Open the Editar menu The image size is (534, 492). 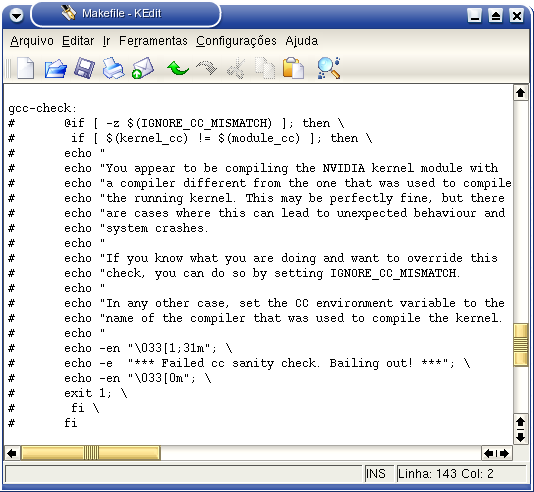(x=78, y=41)
